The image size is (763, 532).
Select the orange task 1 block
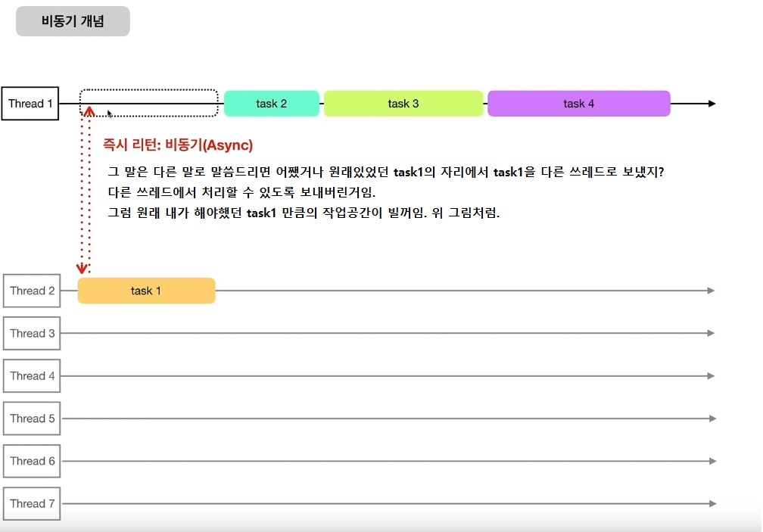tap(146, 291)
